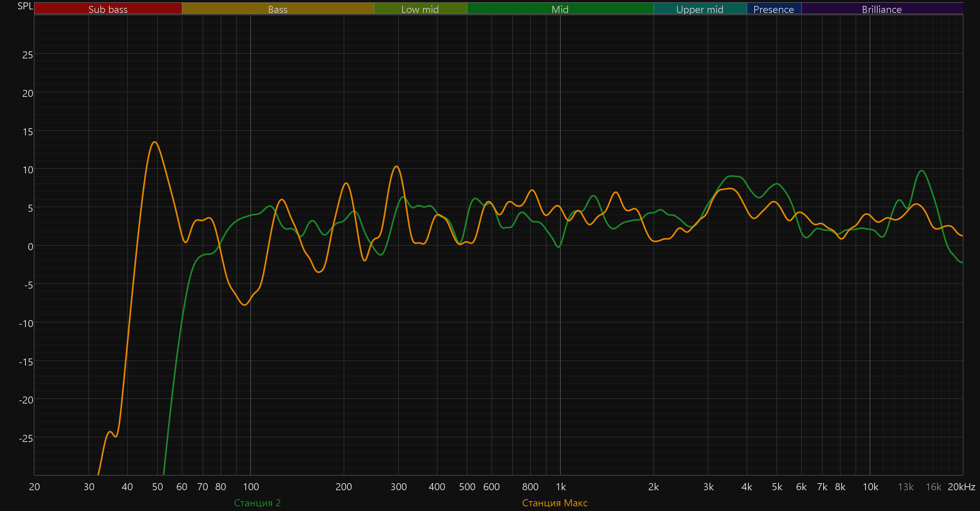The height and width of the screenshot is (511, 980).
Task: Click the 1k frequency axis label
Action: pos(561,487)
